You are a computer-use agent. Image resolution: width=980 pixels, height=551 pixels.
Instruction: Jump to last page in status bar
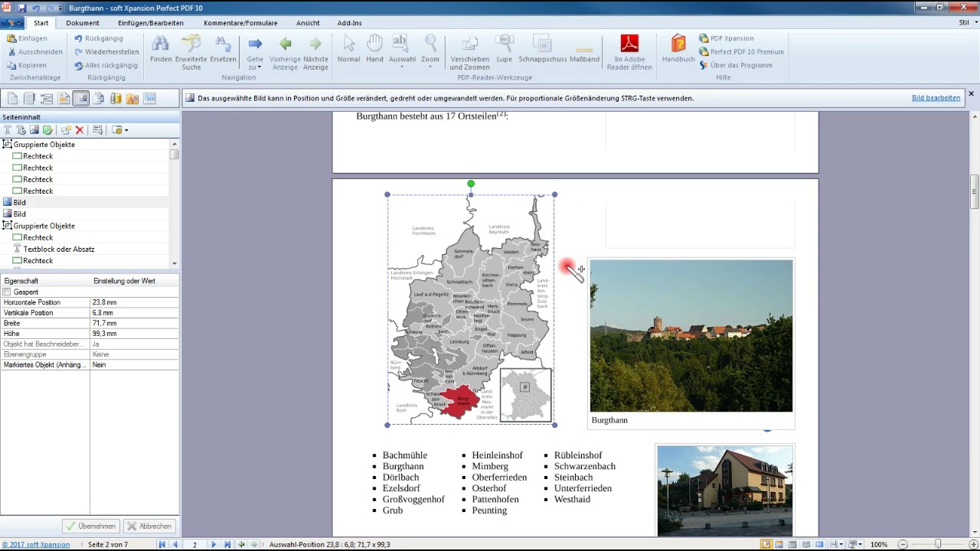tap(227, 545)
